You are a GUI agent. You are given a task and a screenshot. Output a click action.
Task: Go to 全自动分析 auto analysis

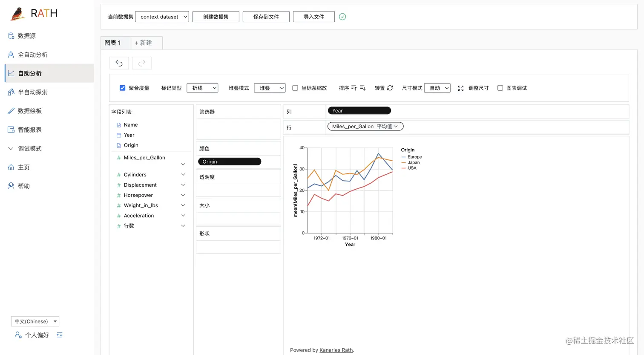tap(33, 55)
